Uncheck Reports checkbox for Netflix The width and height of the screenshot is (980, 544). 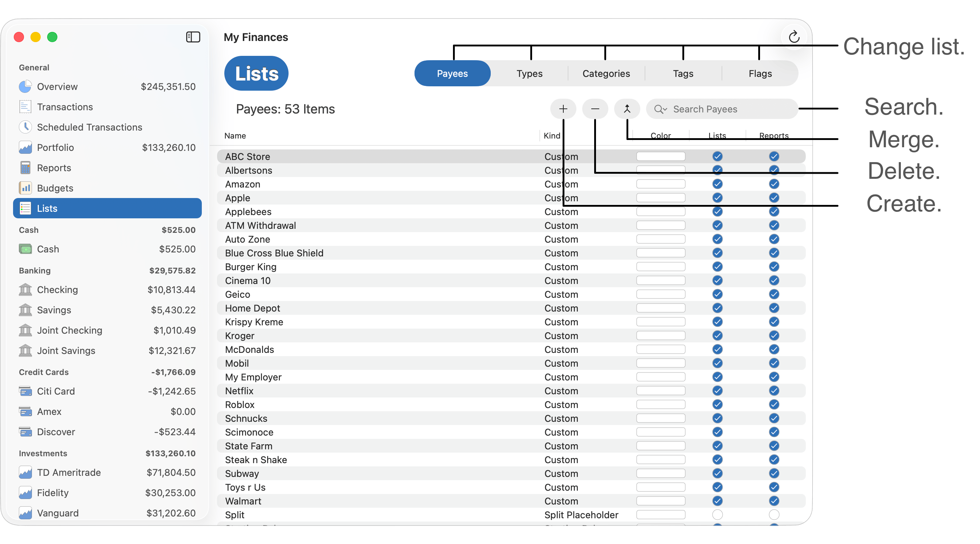[773, 391]
